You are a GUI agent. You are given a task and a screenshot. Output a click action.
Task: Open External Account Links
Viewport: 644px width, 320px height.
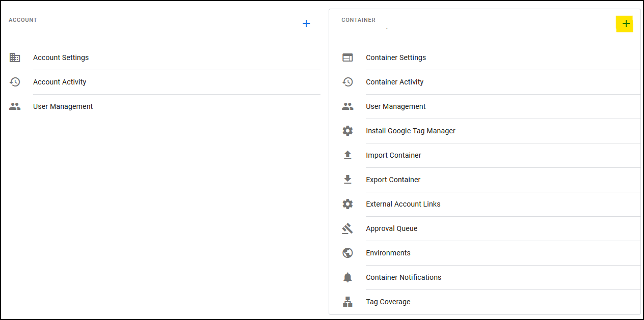pyautogui.click(x=403, y=204)
